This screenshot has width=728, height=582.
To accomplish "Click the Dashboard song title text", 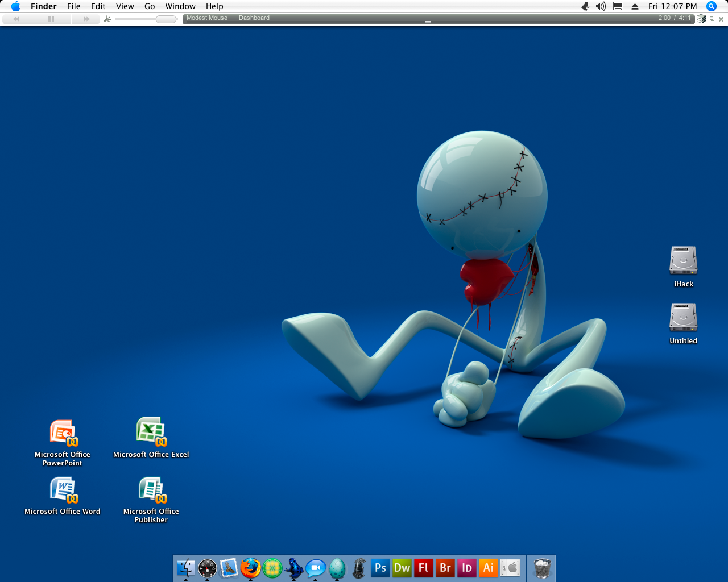I will (254, 18).
